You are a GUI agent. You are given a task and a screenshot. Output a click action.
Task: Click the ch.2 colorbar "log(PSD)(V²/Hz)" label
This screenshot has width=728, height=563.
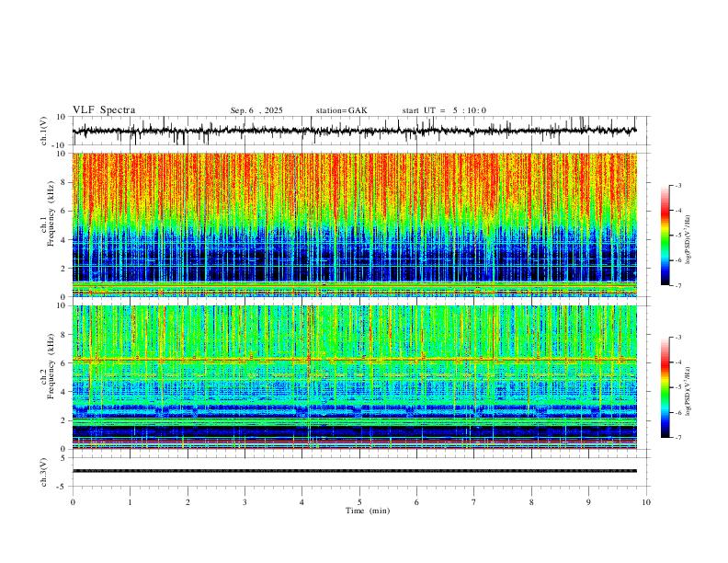point(688,391)
